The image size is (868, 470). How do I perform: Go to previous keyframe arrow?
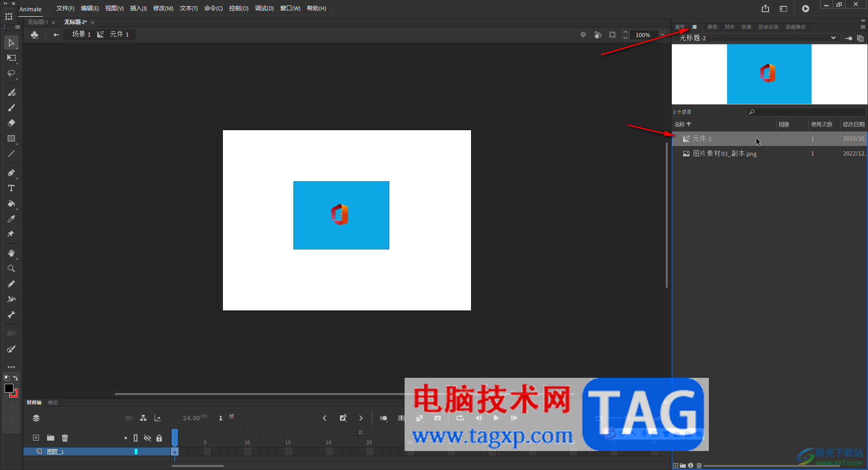click(x=325, y=418)
